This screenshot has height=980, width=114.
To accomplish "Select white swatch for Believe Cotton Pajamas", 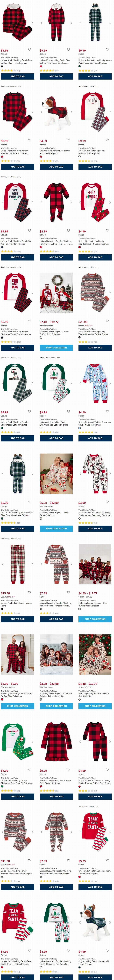I will tap(80, 157).
